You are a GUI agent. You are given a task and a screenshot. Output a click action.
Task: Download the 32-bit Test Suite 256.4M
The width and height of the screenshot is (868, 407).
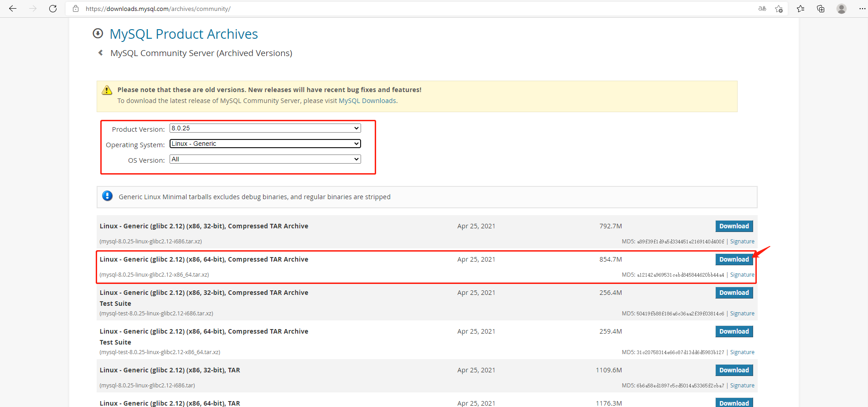point(734,293)
